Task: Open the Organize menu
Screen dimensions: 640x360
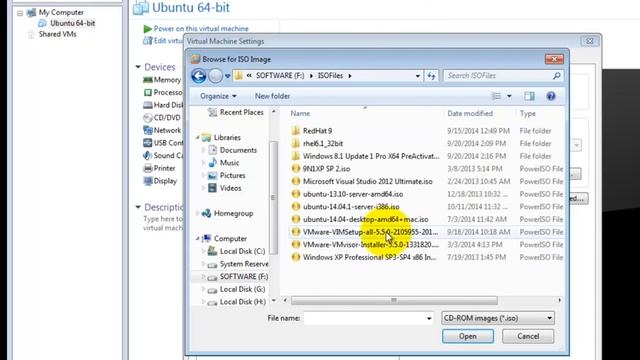Action: click(218, 96)
